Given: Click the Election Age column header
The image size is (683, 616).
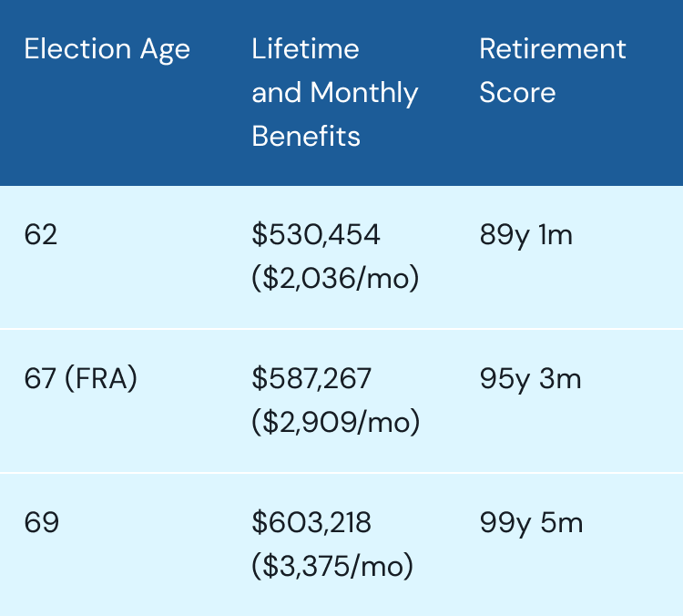Looking at the screenshot, I should [107, 49].
